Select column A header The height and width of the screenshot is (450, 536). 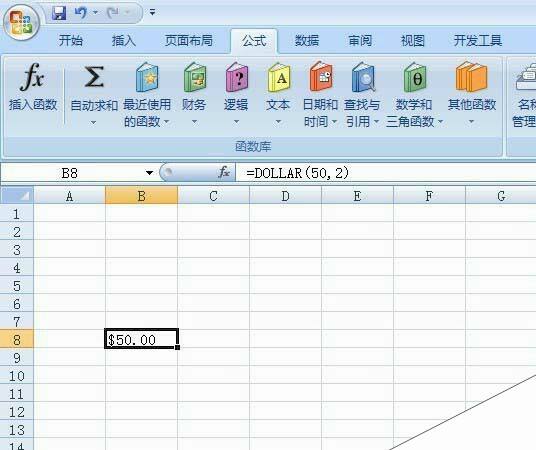[x=69, y=196]
